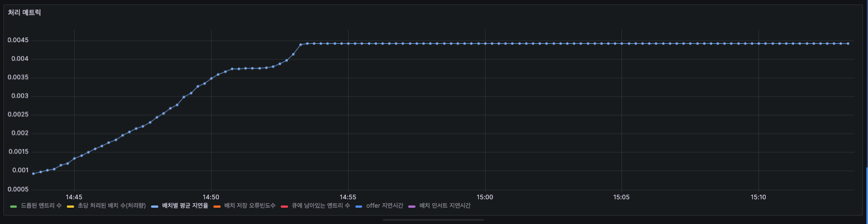Open the purple swatch for 배치 인서트 지연시간
The image size is (868, 224).
click(x=412, y=207)
